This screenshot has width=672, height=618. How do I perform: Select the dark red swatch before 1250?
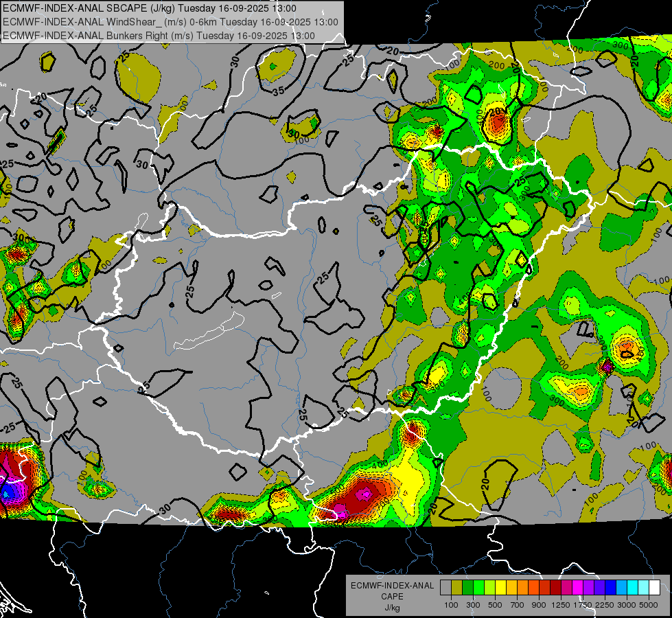(x=556, y=588)
